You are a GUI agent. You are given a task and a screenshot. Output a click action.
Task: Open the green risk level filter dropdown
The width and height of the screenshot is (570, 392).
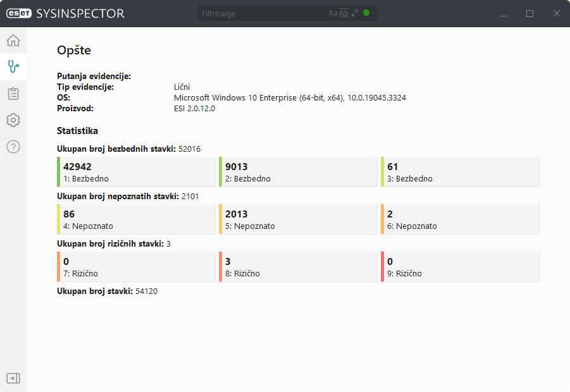click(x=369, y=13)
